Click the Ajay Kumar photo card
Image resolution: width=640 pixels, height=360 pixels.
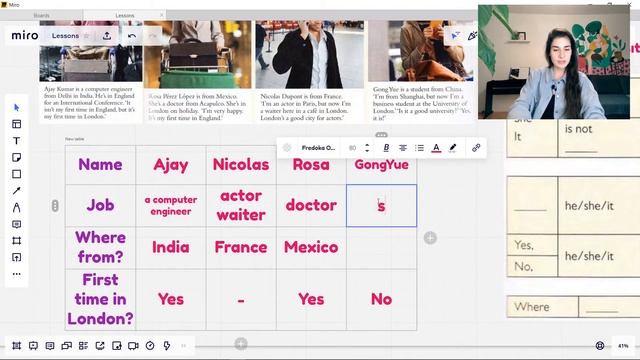(x=91, y=71)
